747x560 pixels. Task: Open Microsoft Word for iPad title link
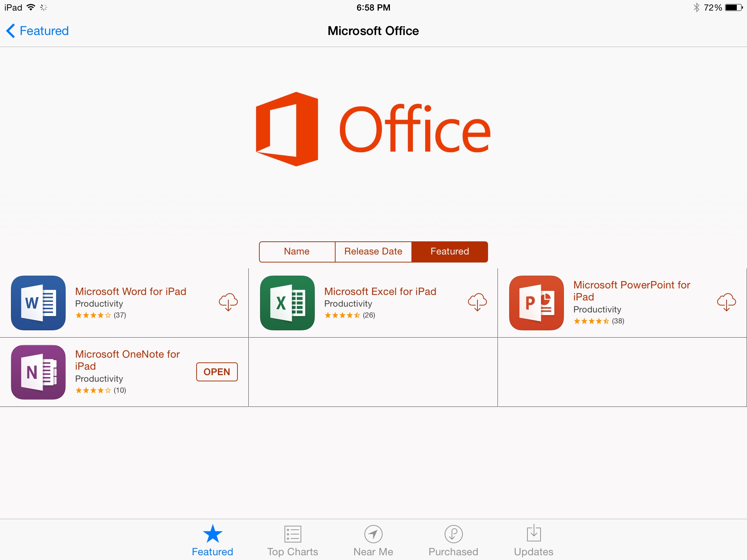(131, 291)
